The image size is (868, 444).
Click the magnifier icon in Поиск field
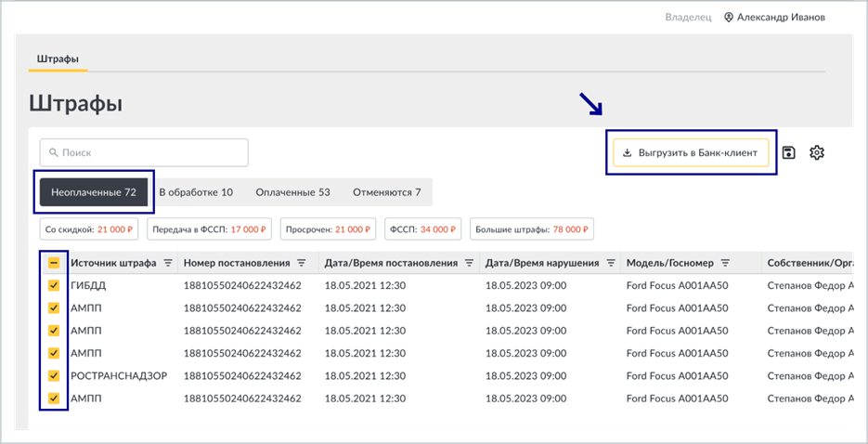pyautogui.click(x=53, y=152)
